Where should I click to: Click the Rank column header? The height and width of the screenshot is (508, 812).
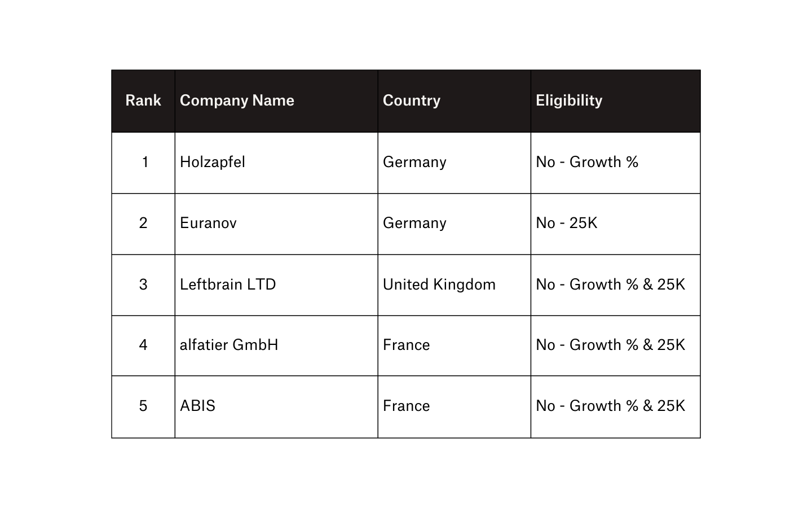(x=143, y=100)
